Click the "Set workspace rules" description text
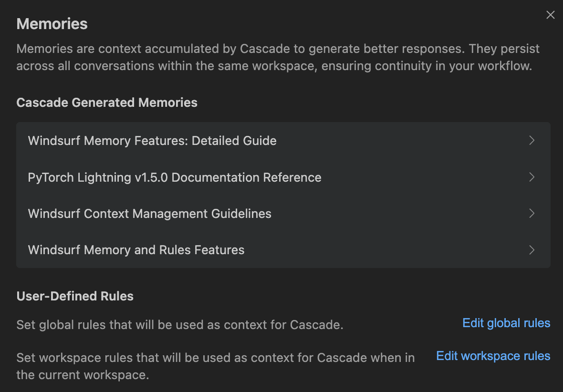Screen dimensions: 563x392 point(215,358)
